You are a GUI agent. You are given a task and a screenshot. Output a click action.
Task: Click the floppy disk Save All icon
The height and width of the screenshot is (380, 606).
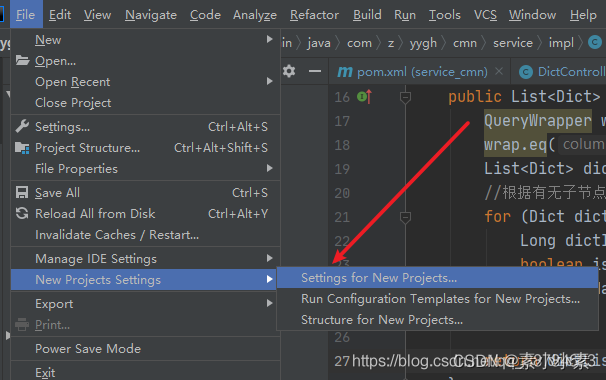point(22,192)
